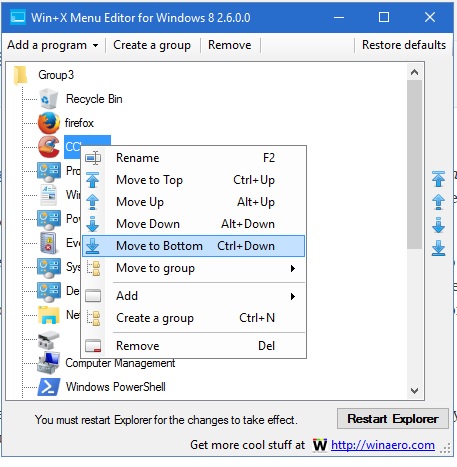Screen dimensions: 457x467
Task: Click the Move to Top arrow in the right sidebar
Action: tap(438, 179)
